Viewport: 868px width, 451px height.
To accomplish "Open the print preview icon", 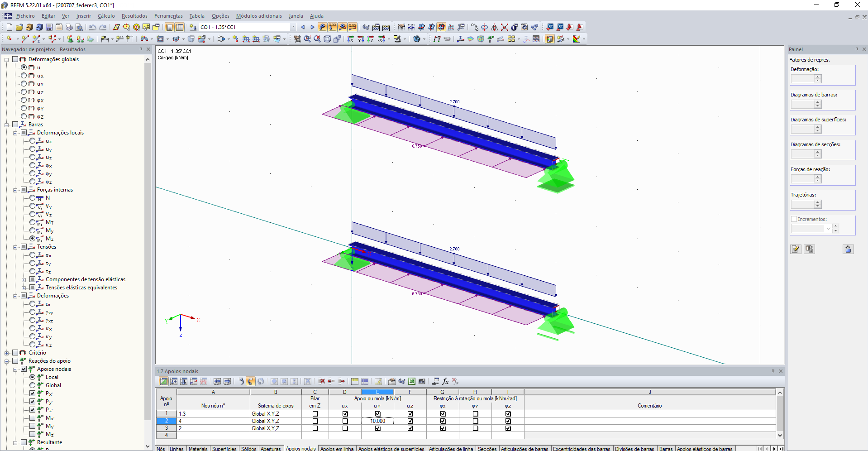I will [79, 27].
